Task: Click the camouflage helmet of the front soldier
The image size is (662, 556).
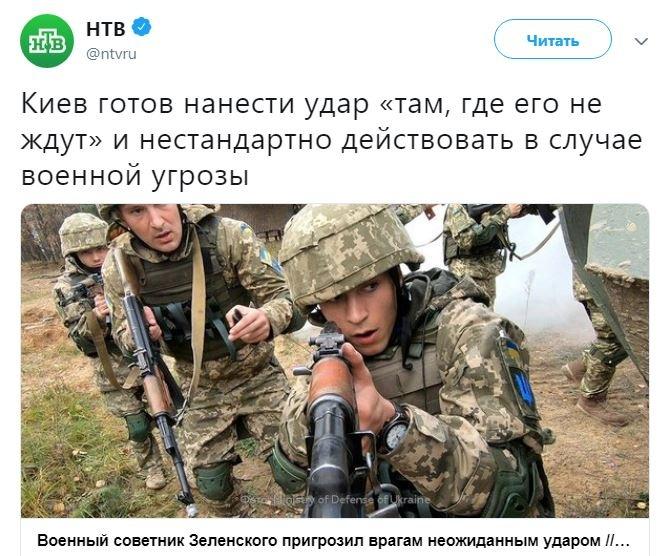Action: [348, 251]
